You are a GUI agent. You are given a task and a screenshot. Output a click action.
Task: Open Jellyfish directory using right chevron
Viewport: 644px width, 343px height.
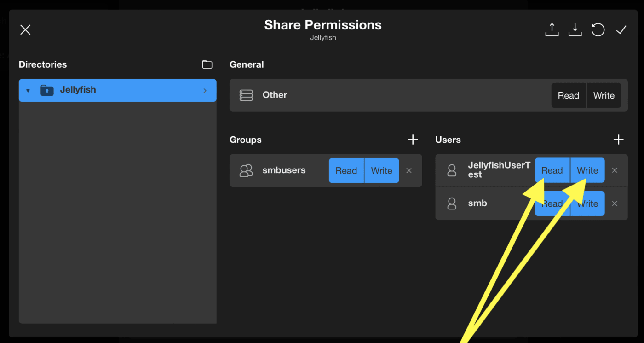(x=205, y=91)
